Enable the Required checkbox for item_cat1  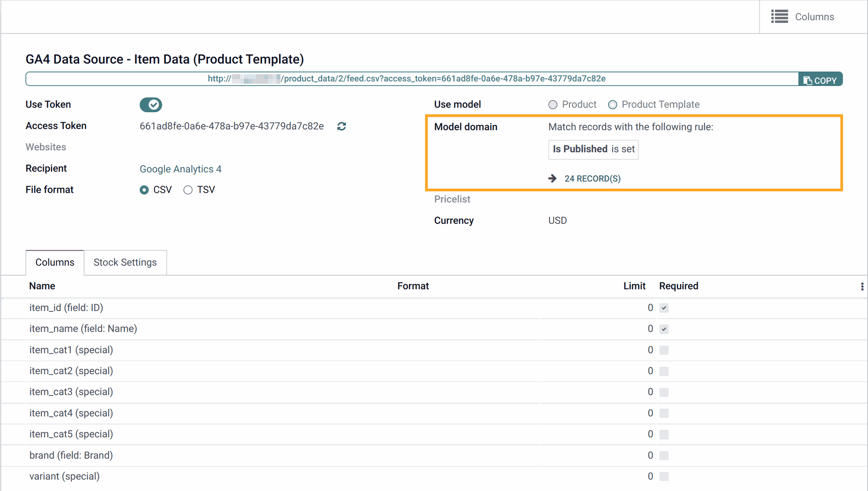pyautogui.click(x=664, y=350)
